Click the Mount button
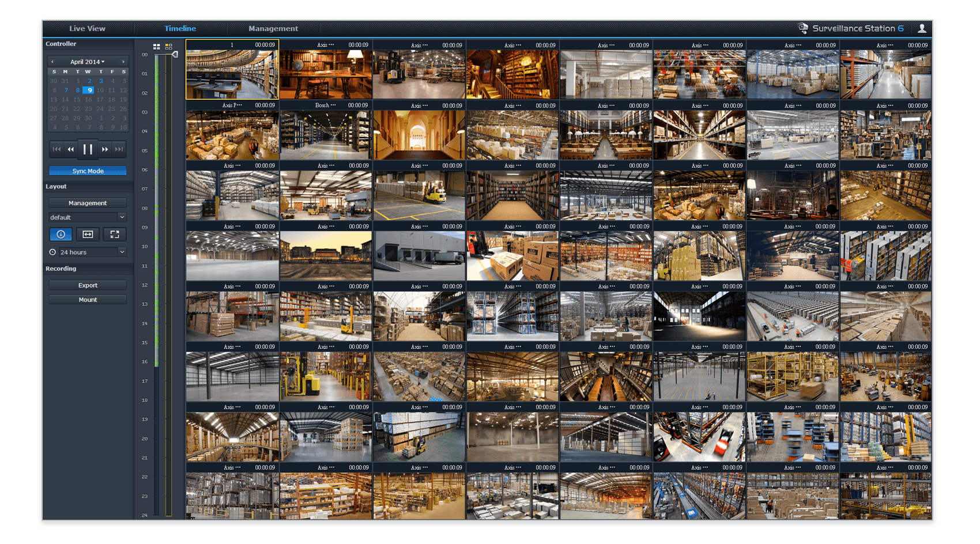The image size is (980, 544). pyautogui.click(x=88, y=300)
